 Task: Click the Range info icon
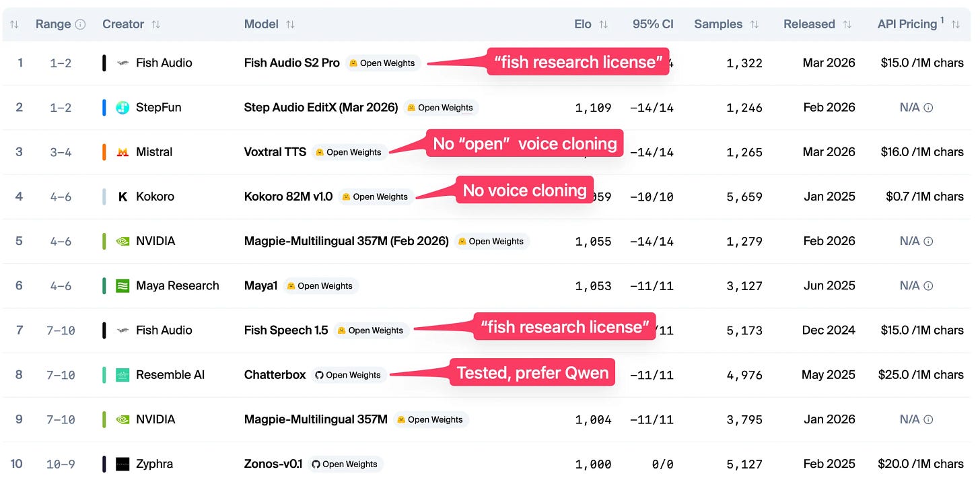pos(81,24)
